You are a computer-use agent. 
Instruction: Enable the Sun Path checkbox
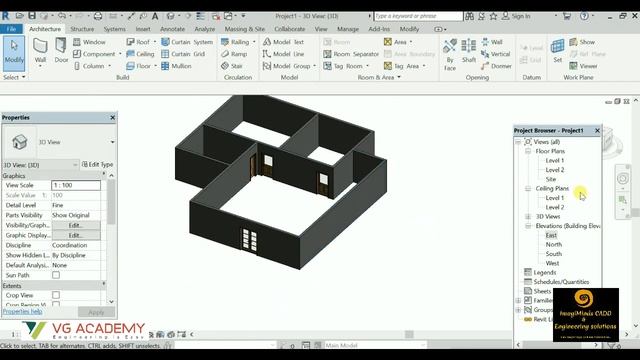56,275
